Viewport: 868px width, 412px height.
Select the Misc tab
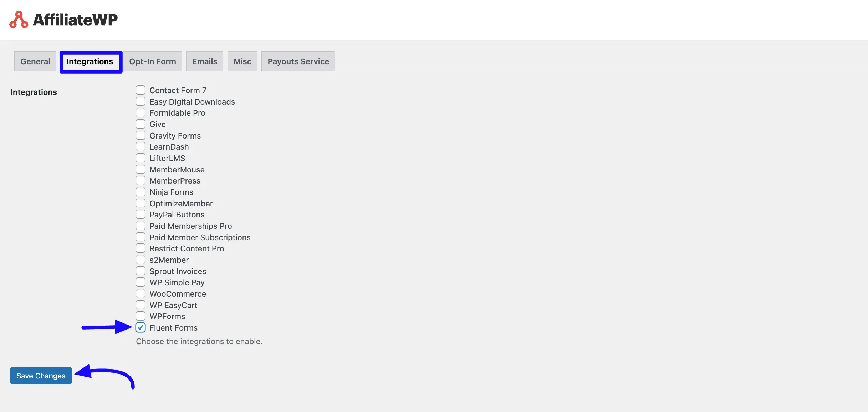click(x=242, y=61)
